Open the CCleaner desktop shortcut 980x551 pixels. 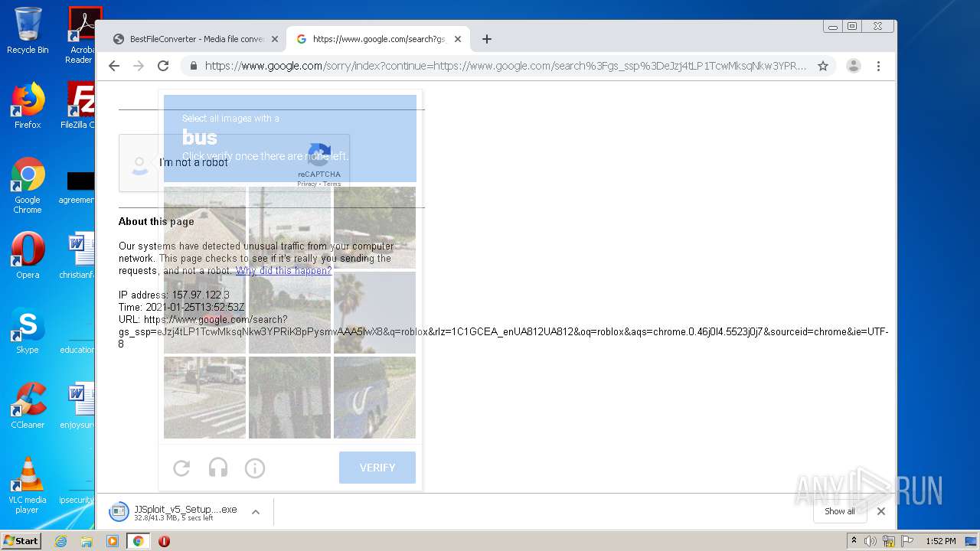[x=28, y=406]
